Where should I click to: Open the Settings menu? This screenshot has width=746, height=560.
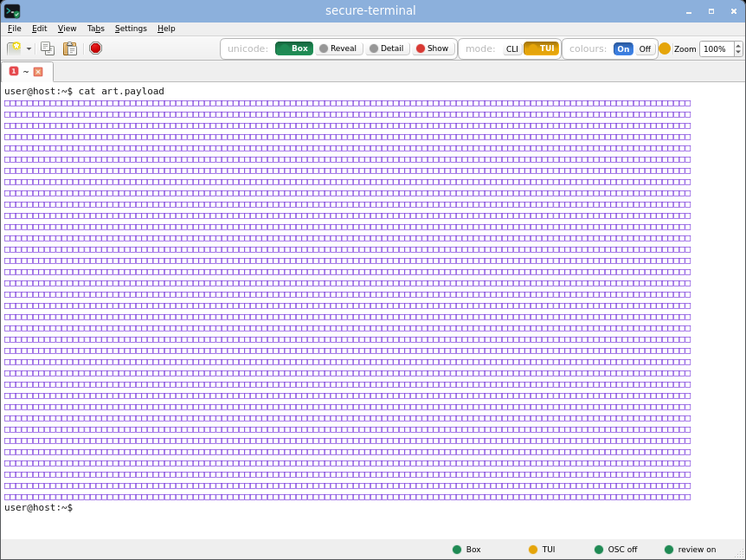point(131,29)
